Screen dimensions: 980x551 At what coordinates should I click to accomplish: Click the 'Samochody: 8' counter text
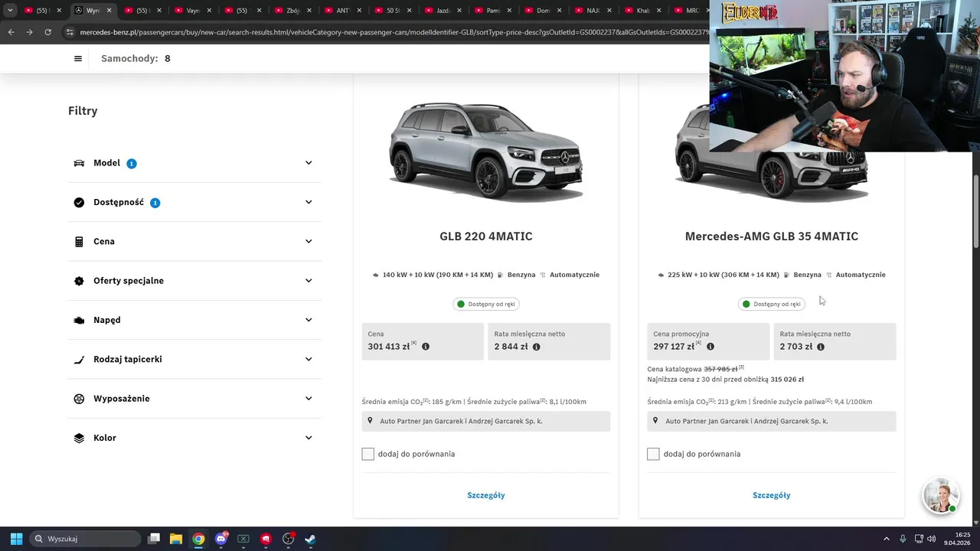pyautogui.click(x=136, y=59)
